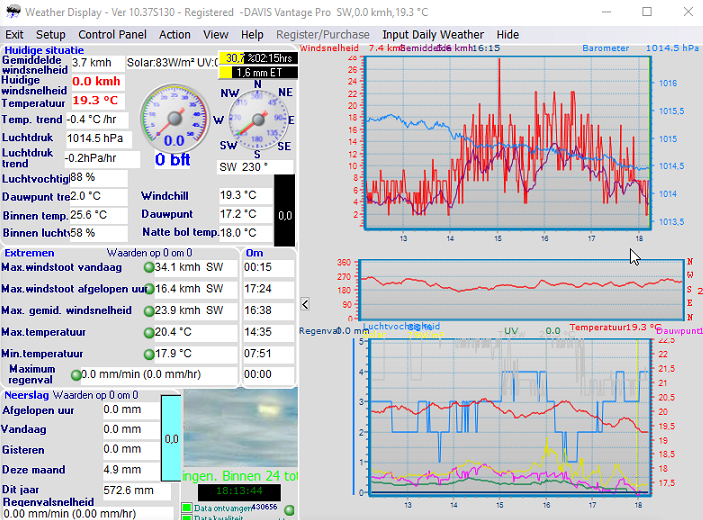Open the Control Panel menu
Screen dimensions: 703x520
(x=112, y=34)
